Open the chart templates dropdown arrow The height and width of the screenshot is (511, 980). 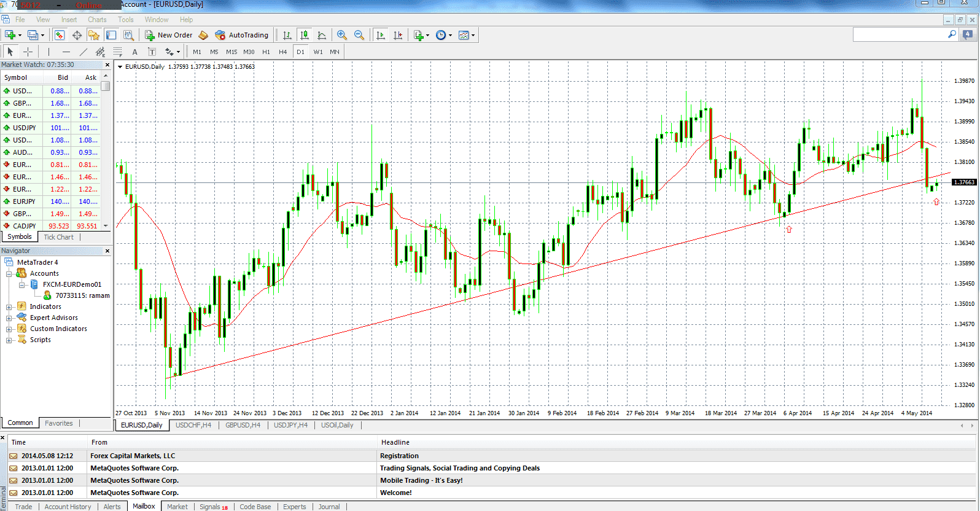point(473,35)
